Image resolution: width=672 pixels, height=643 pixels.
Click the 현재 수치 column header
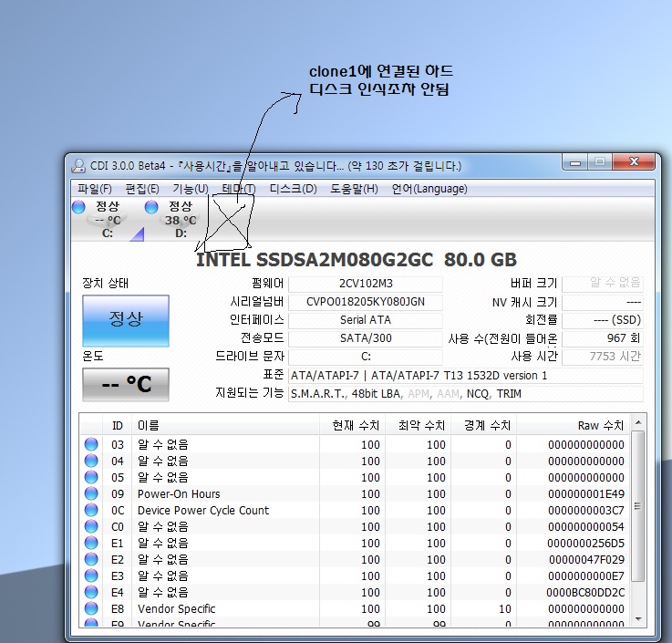coord(352,426)
